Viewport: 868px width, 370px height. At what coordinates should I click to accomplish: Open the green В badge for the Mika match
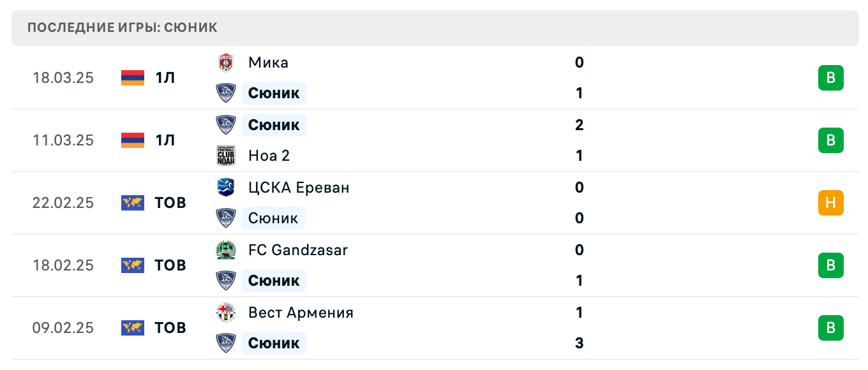tap(830, 78)
